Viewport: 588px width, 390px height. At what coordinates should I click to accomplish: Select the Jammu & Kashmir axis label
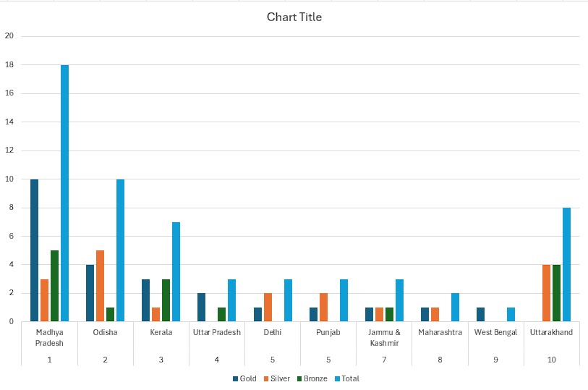point(385,336)
